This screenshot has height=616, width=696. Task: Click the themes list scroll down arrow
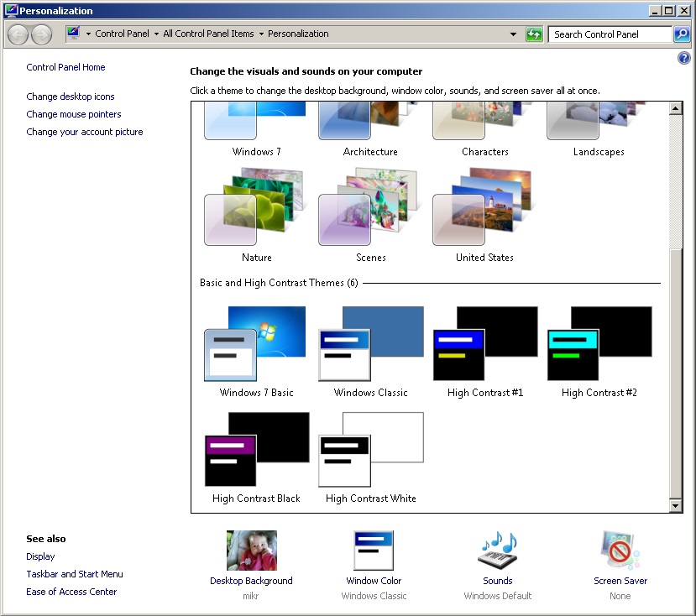click(676, 505)
